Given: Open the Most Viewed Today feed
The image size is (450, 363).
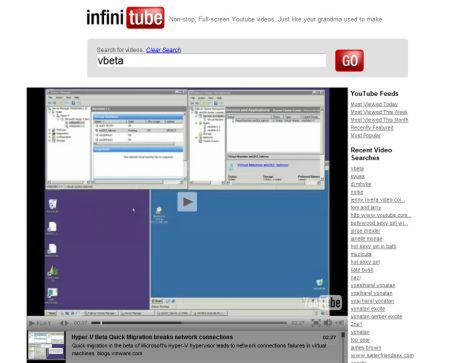Looking at the screenshot, I should [374, 104].
